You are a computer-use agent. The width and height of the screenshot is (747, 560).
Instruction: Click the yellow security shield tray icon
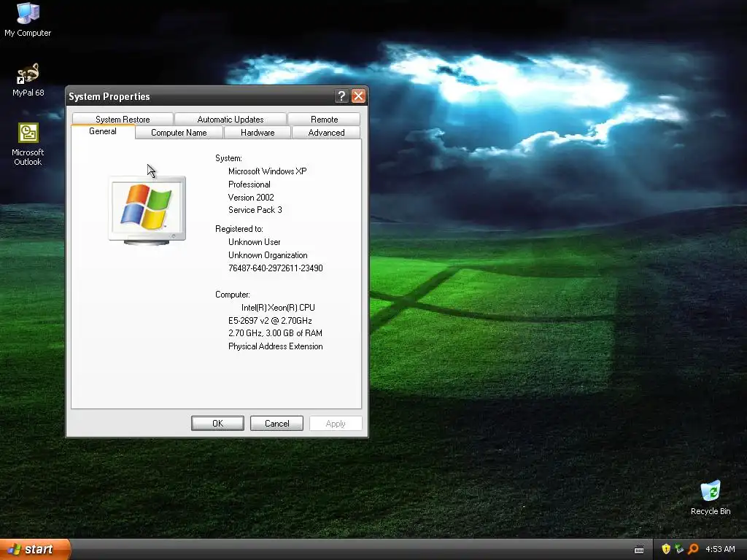coord(666,549)
